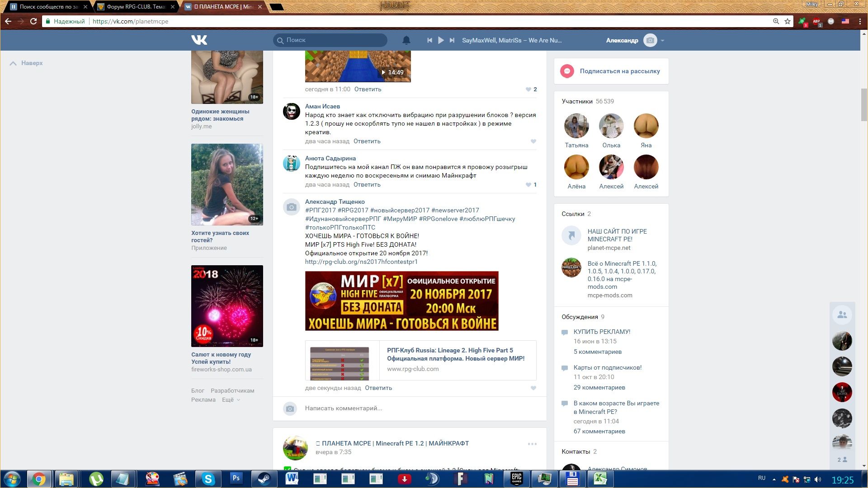Open the Реклама footer link
Viewport: 868px width, 488px height.
coord(203,400)
